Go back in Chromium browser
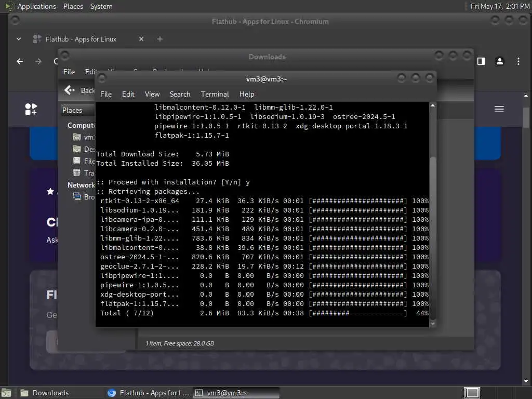The width and height of the screenshot is (532, 399). [x=20, y=61]
